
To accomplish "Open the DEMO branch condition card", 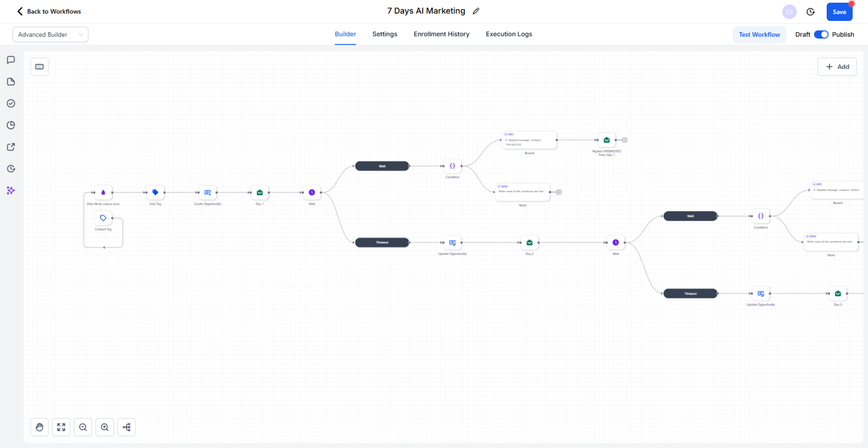I will pyautogui.click(x=837, y=190).
